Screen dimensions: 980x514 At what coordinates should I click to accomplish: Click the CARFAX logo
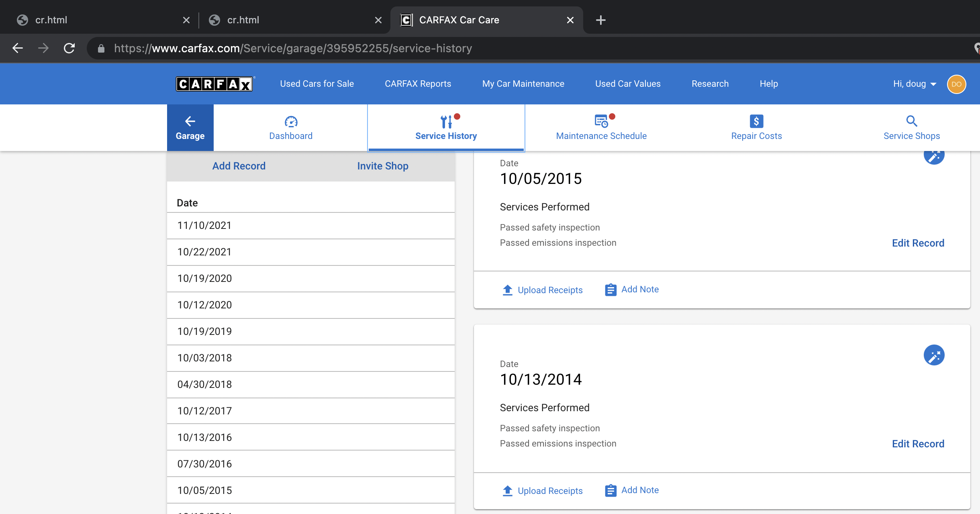pyautogui.click(x=214, y=84)
